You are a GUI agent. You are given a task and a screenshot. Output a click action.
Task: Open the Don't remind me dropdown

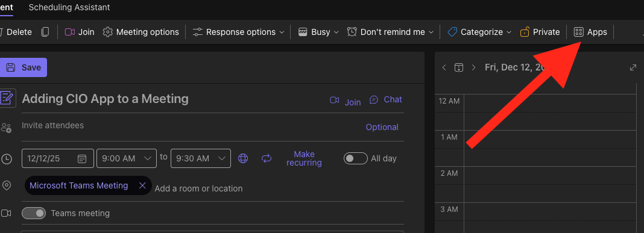390,32
